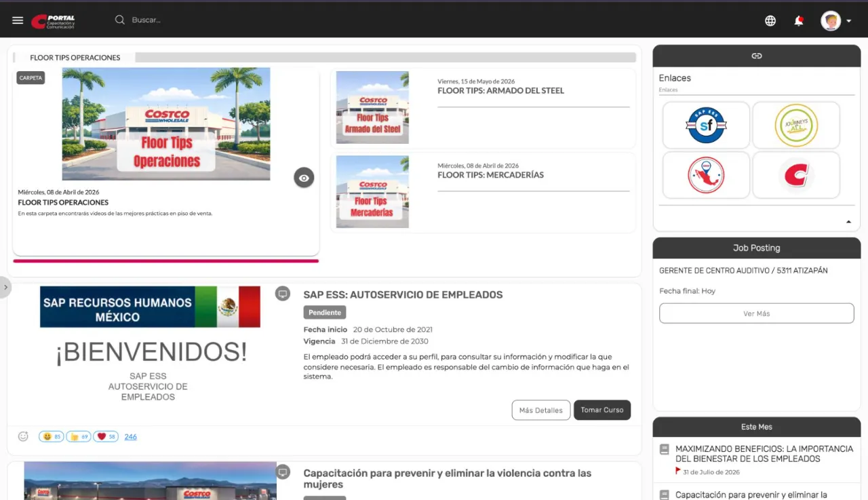
Task: Open Floor Tips Mercaderías thumbnail
Action: point(372,192)
